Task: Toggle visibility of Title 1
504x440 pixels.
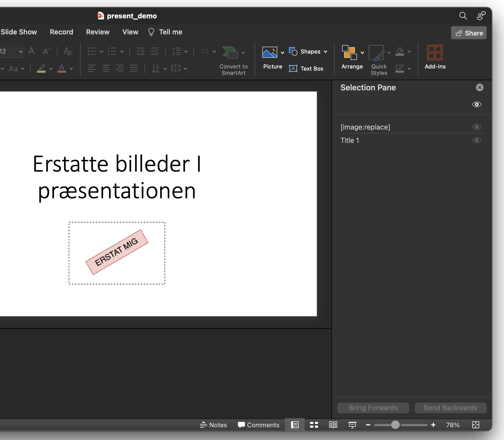Action: 477,140
